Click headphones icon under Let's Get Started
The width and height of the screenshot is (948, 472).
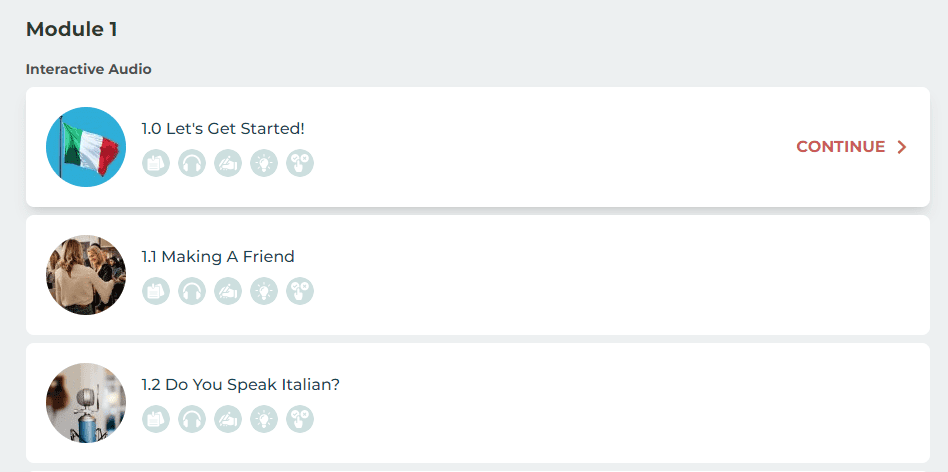(x=192, y=163)
